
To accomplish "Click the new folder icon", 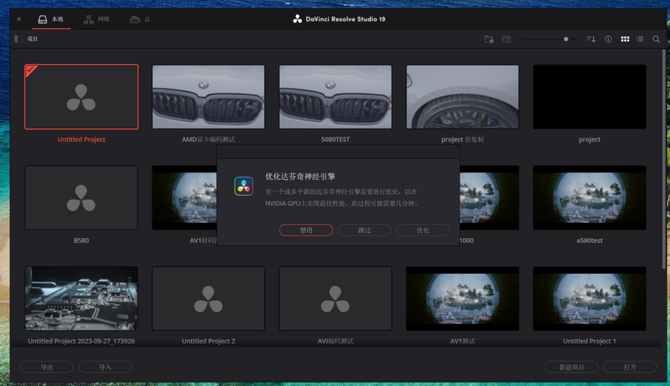I will (489, 39).
